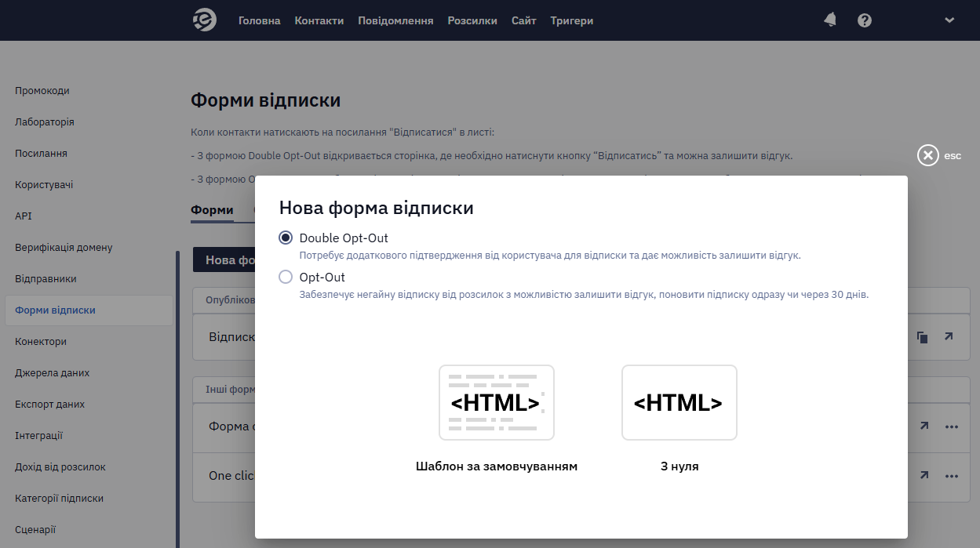Go to Лабораторія in sidebar
This screenshot has height=548, width=980.
45,122
